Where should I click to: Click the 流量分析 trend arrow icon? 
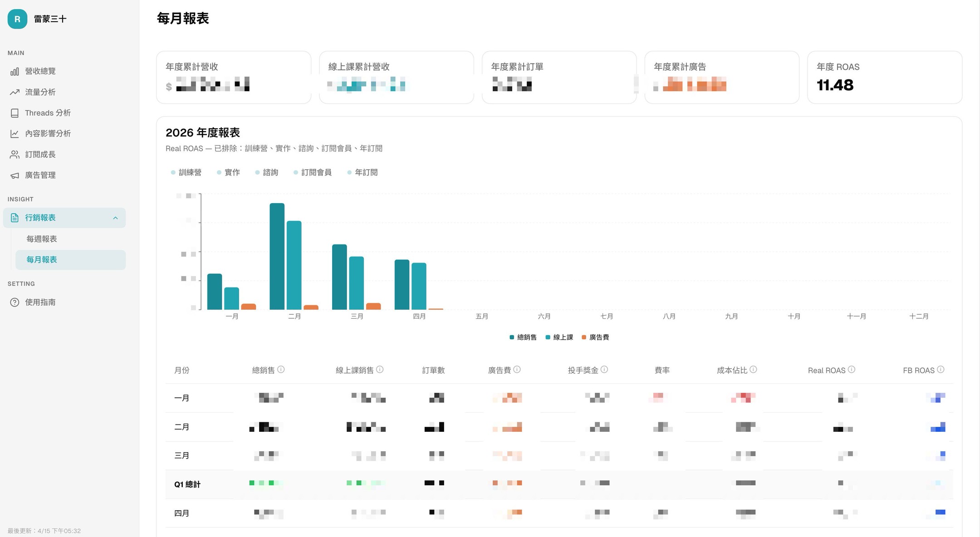[x=15, y=92]
